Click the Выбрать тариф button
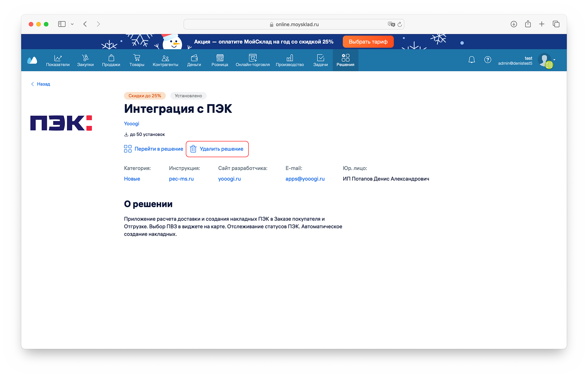The height and width of the screenshot is (377, 588). (x=368, y=42)
